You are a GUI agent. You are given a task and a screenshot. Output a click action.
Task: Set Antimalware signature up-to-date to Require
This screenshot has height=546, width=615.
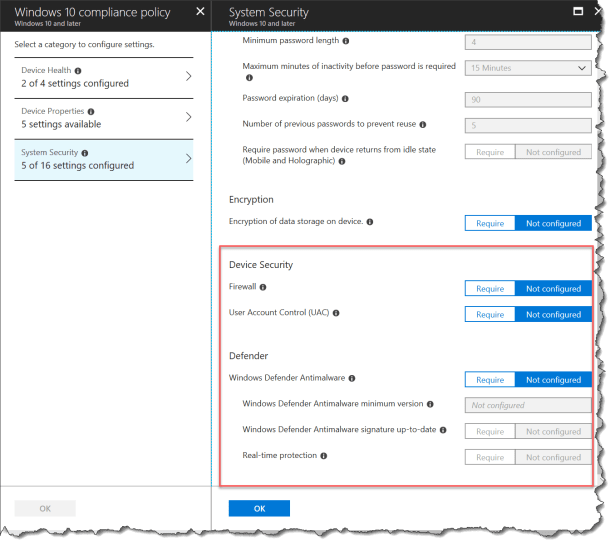tap(490, 431)
